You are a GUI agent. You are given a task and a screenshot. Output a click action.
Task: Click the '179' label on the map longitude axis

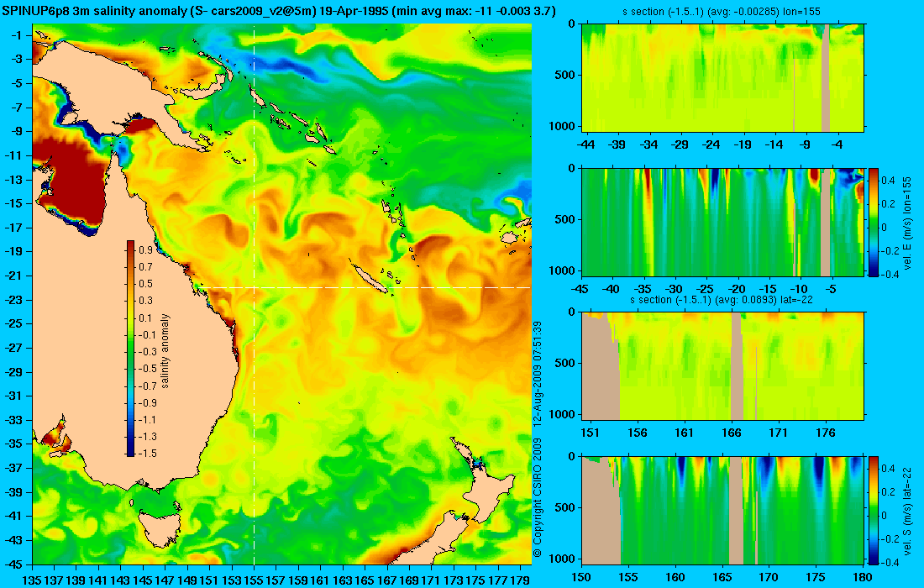pyautogui.click(x=520, y=580)
